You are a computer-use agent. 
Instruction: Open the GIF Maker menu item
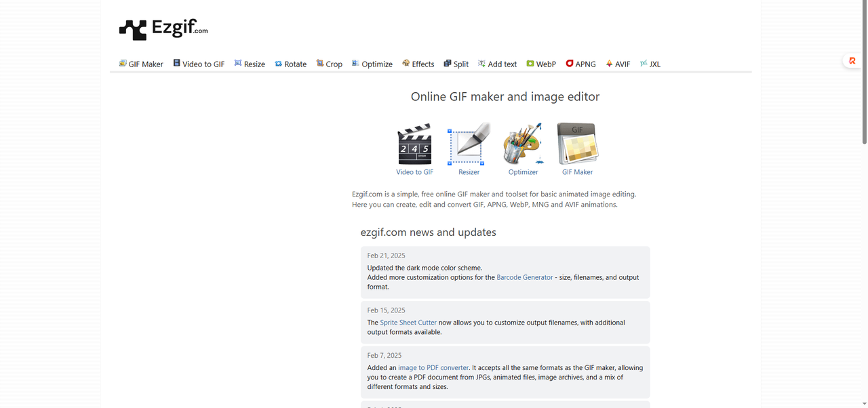141,64
